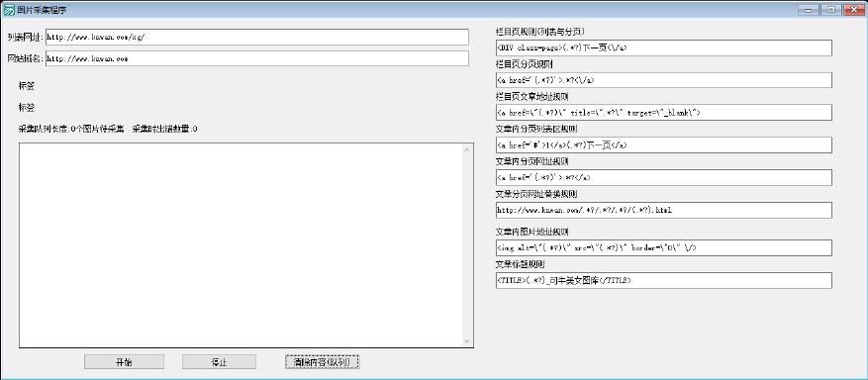
Task: Click the 栏目页文章地址规则 label
Action: pos(531,96)
